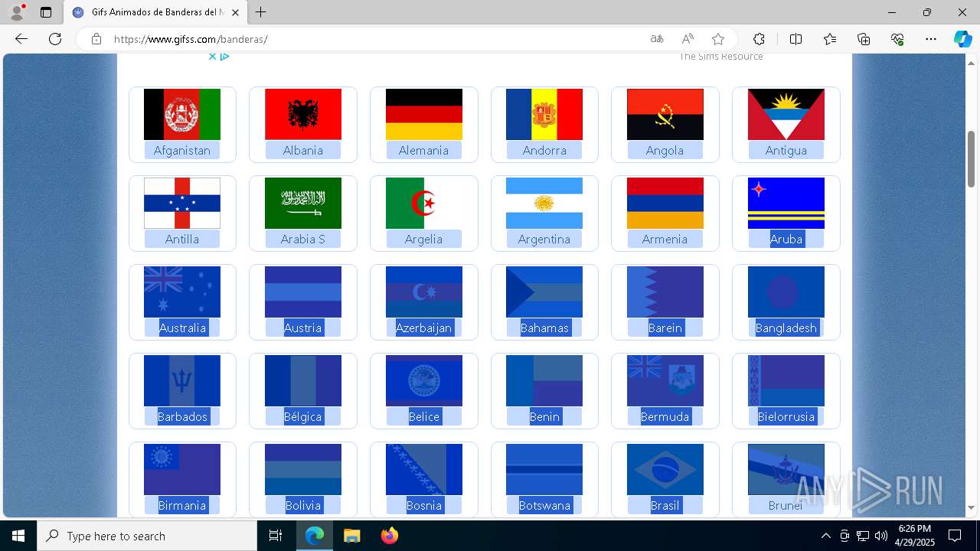Select the Gifs Animados de Banderas tab
Viewport: 980px width, 551px height.
point(155,12)
